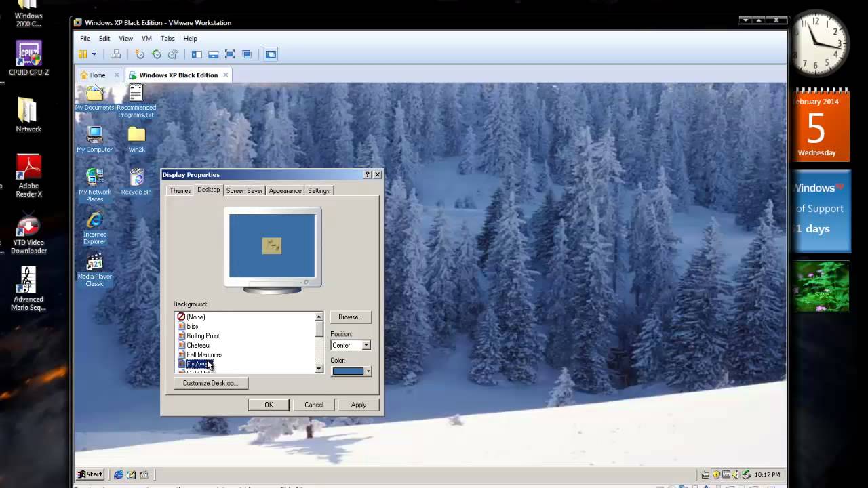The height and width of the screenshot is (488, 868).
Task: Click the console view icon in VMware toolbar
Action: pyautogui.click(x=271, y=54)
